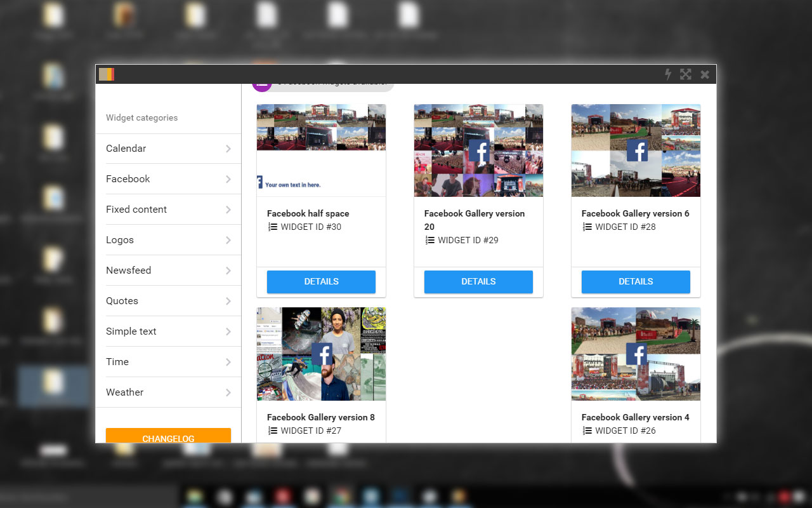
Task: Click the Facebook Gallery version 4 preview image
Action: pyautogui.click(x=636, y=354)
